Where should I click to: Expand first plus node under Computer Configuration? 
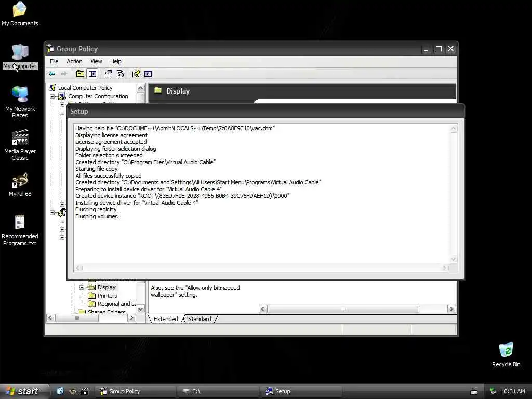62,104
